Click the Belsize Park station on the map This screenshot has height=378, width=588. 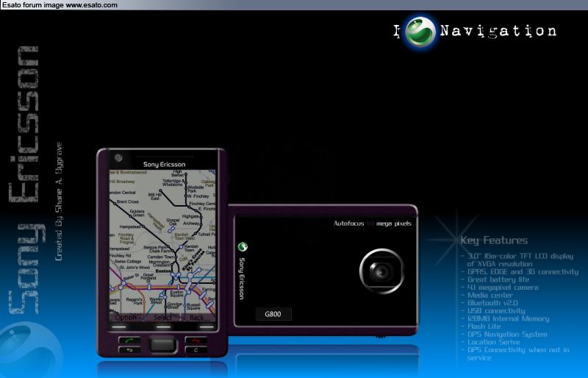[154, 247]
